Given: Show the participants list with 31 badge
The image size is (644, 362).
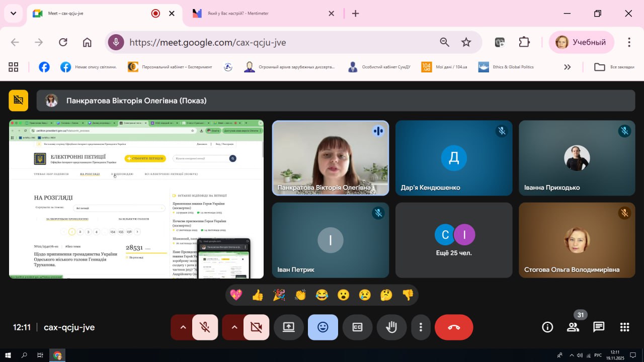Looking at the screenshot, I should point(573,327).
